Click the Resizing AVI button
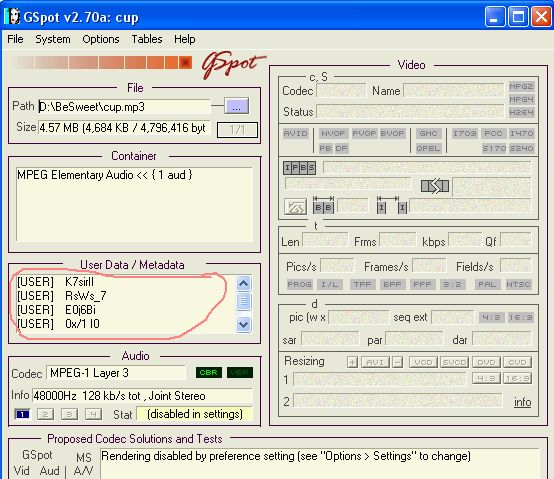554x479 pixels. (375, 362)
